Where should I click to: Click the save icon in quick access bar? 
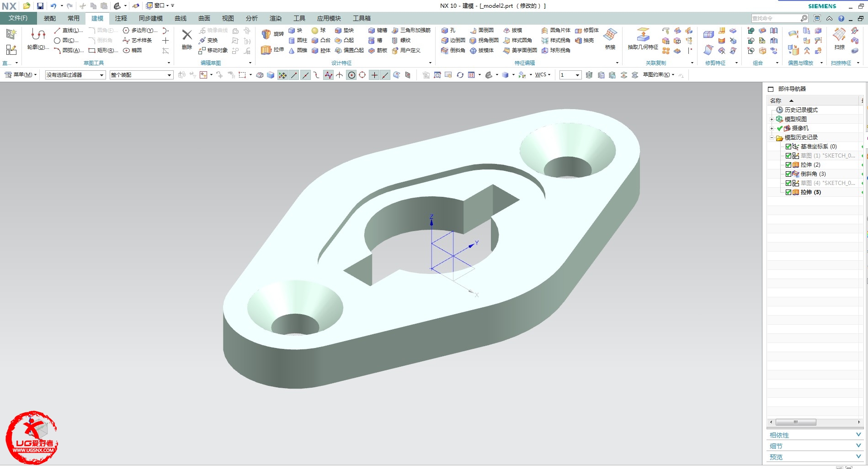[x=40, y=6]
